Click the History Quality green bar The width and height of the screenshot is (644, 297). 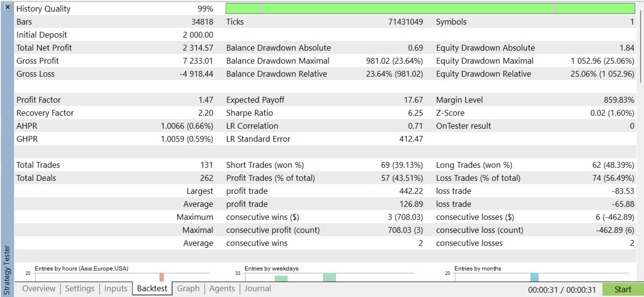(430, 9)
